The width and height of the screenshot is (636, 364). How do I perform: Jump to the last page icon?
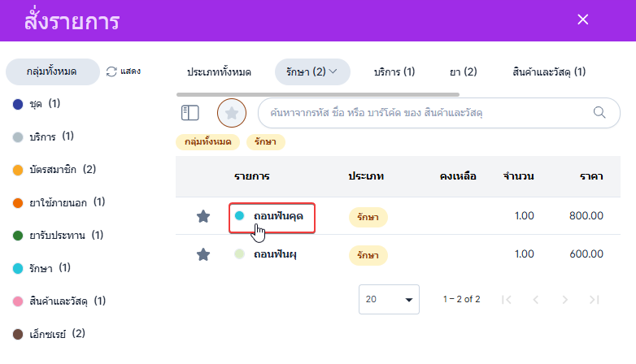[595, 299]
